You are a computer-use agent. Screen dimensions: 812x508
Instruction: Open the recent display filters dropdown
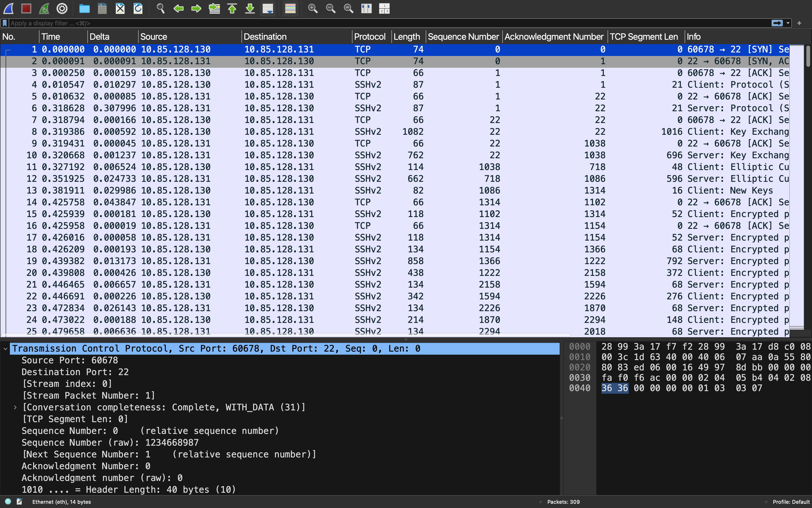tap(788, 23)
